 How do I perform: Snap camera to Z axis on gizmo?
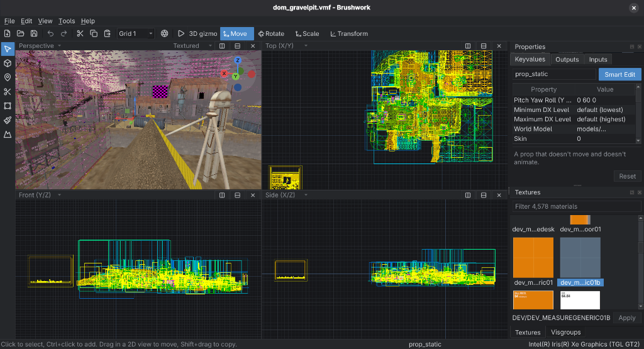(x=237, y=60)
